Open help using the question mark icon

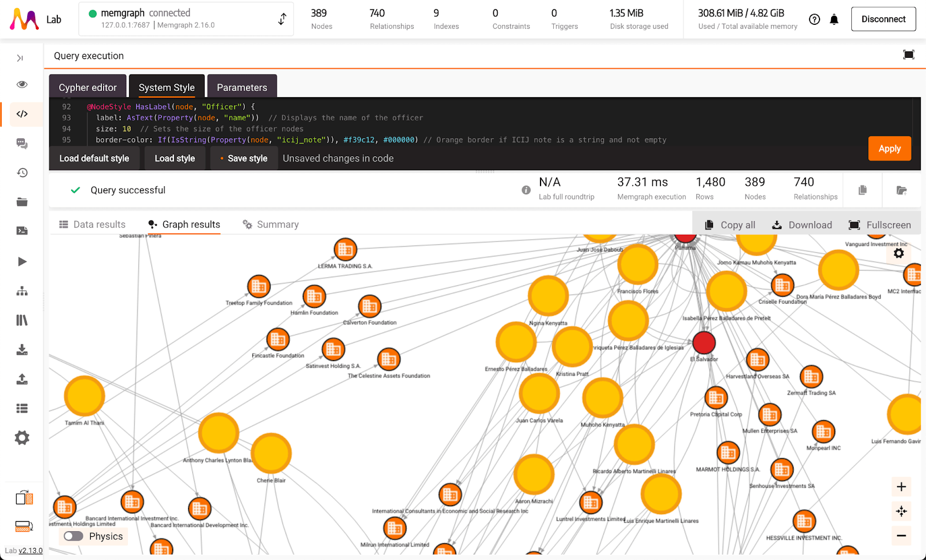pos(814,19)
